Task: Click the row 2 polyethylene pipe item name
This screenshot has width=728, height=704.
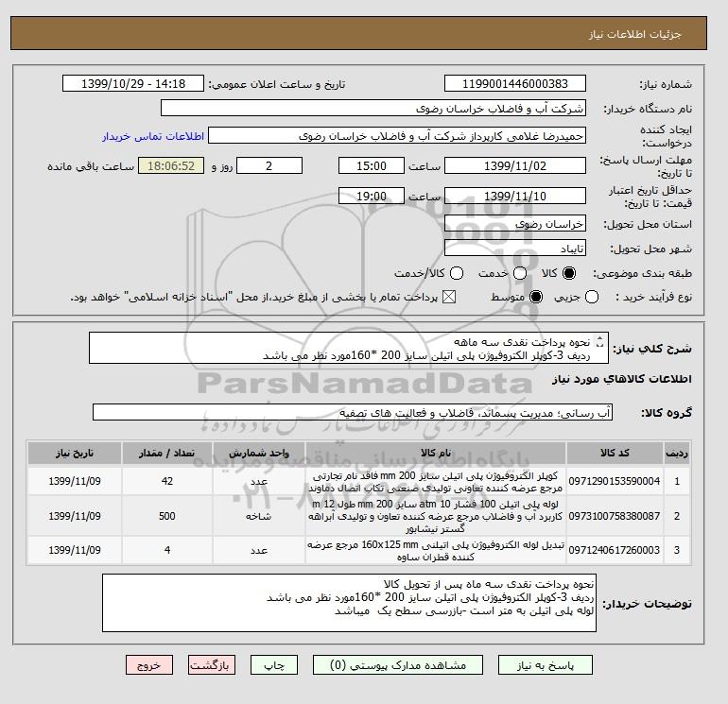Action: point(436,516)
